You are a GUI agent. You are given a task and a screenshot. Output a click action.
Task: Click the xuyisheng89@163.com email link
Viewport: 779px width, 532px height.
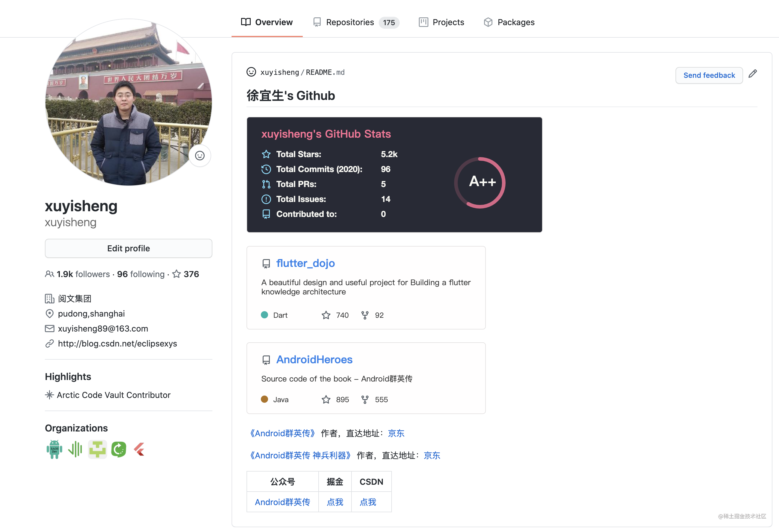point(103,329)
